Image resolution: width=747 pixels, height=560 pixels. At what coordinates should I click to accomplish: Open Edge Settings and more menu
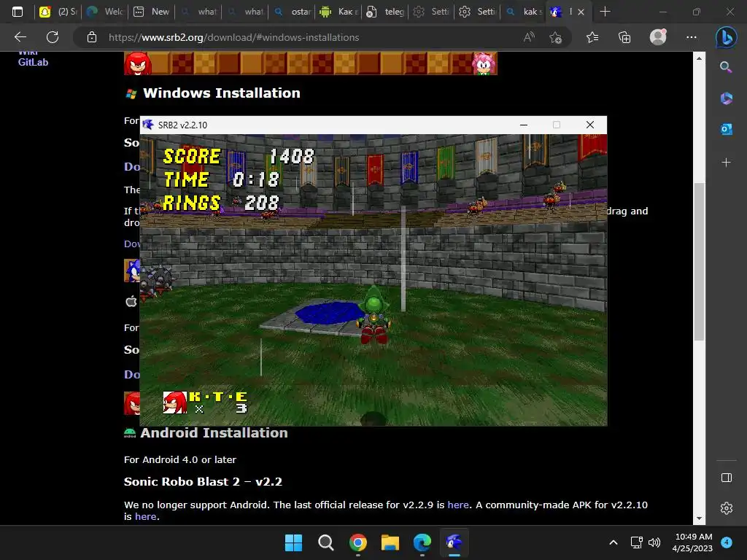click(692, 37)
